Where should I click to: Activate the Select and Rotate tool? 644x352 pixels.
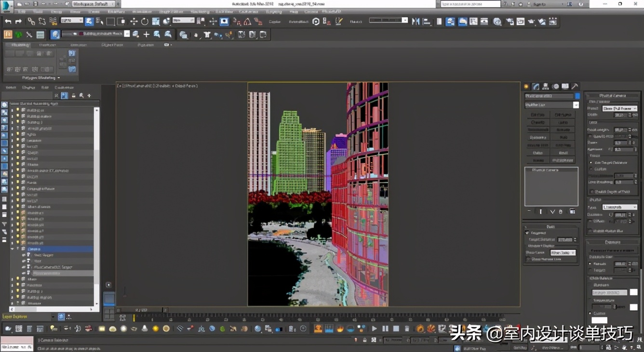[x=145, y=21]
